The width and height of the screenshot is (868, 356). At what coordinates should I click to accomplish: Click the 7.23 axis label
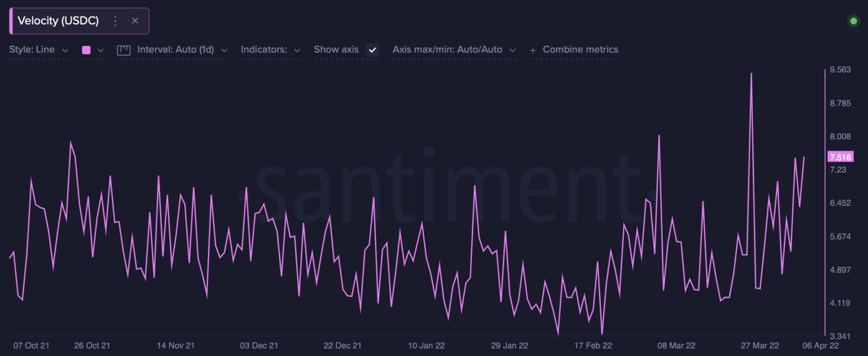click(x=838, y=170)
